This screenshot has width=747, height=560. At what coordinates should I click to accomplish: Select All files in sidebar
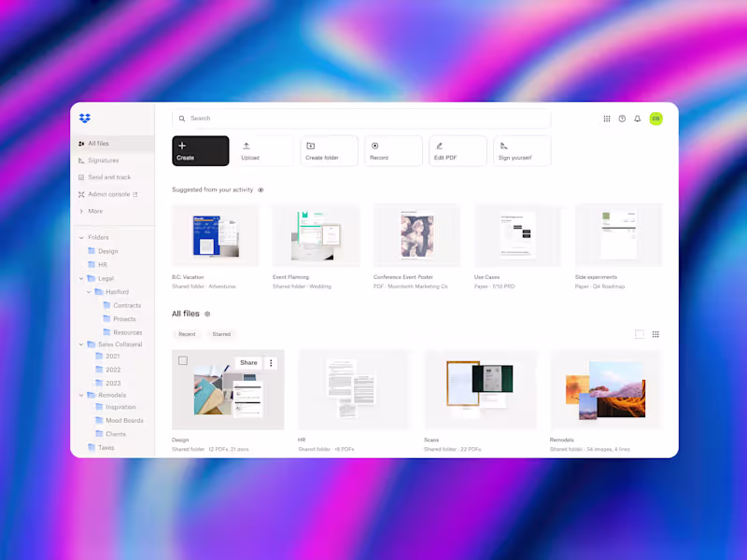coord(114,144)
